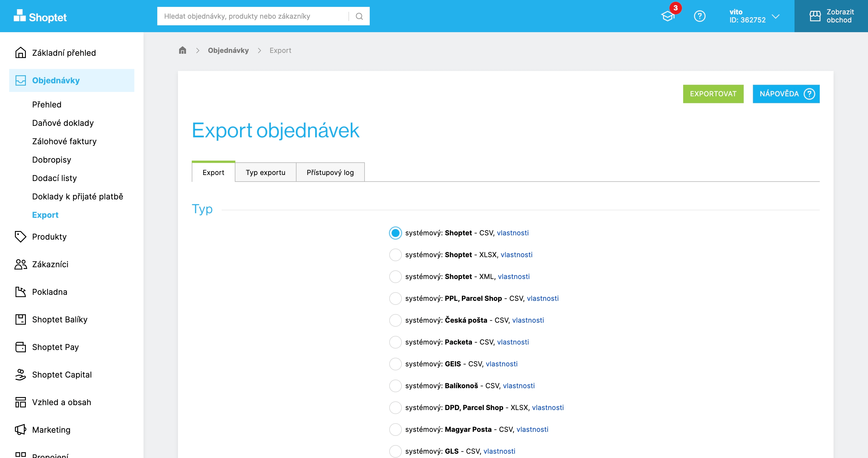Click the search magnifier icon

pyautogui.click(x=359, y=16)
